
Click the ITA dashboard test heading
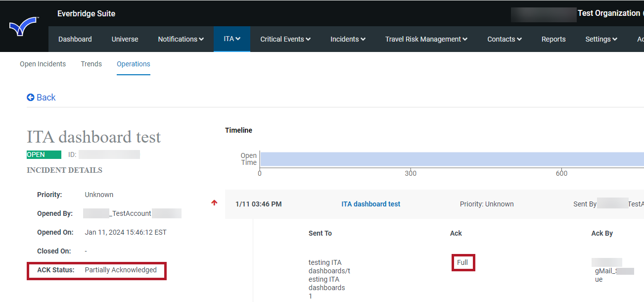(x=94, y=137)
